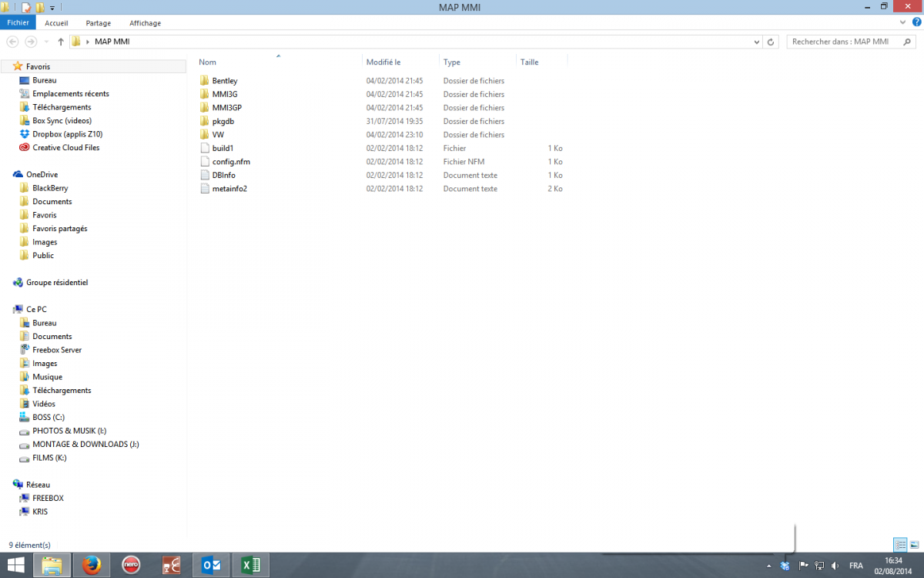Select the MMI3GP folder
924x578 pixels.
point(227,108)
